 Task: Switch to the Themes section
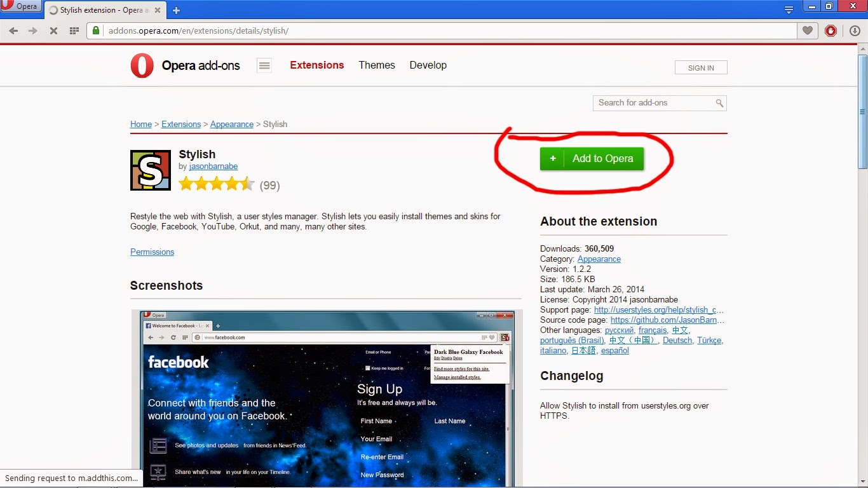pyautogui.click(x=377, y=65)
